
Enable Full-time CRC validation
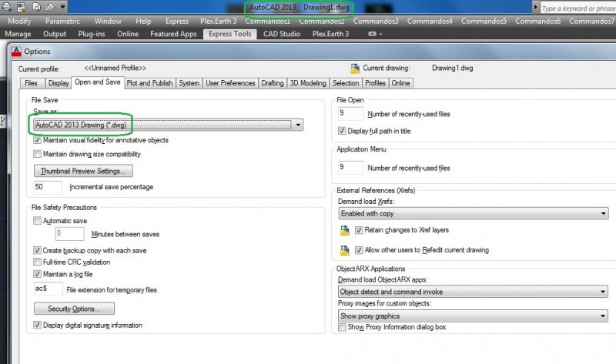pyautogui.click(x=37, y=262)
